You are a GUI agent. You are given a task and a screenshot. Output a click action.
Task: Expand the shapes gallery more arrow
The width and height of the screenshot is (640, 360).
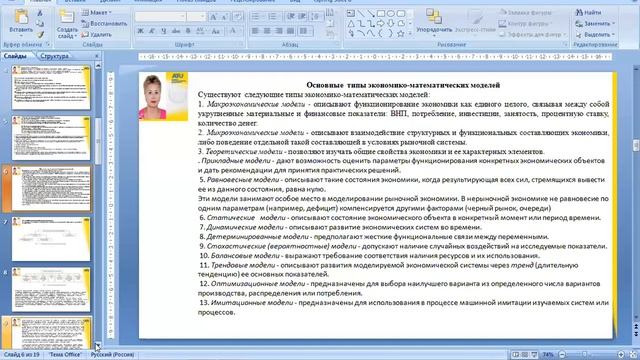[410, 34]
